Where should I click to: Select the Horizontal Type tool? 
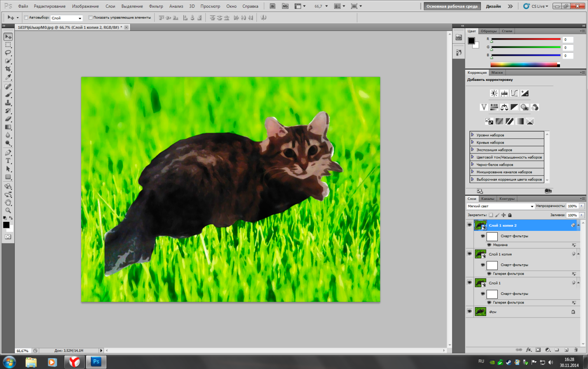(x=8, y=161)
